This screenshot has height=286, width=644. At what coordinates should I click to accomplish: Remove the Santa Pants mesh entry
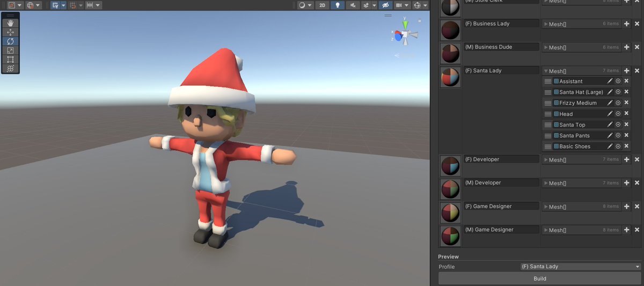pos(626,135)
